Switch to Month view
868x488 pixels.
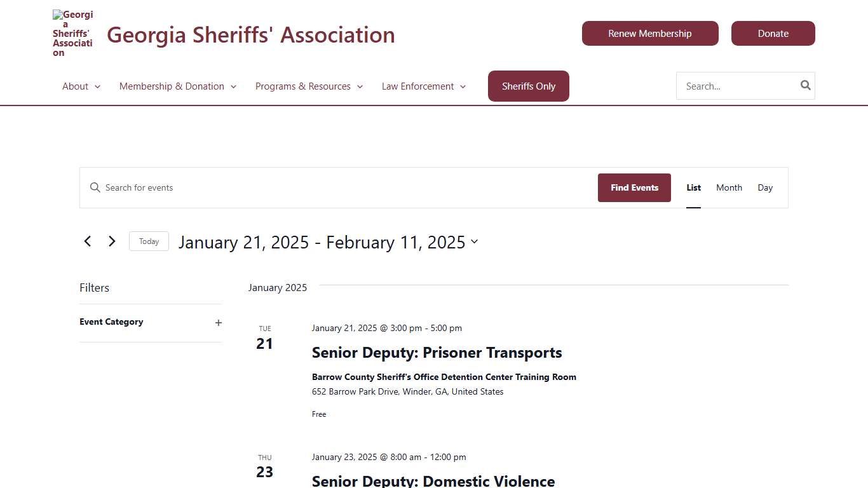point(729,187)
